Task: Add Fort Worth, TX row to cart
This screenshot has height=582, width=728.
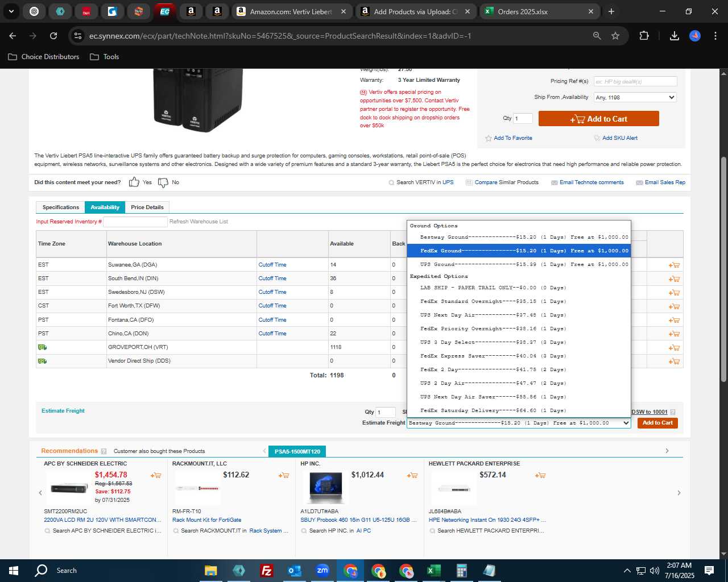Action: pos(674,306)
